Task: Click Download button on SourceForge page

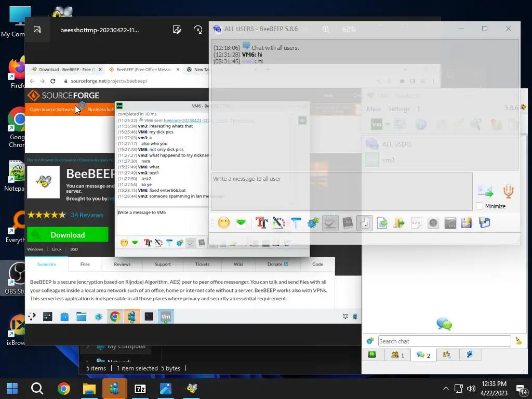Action: (x=68, y=235)
